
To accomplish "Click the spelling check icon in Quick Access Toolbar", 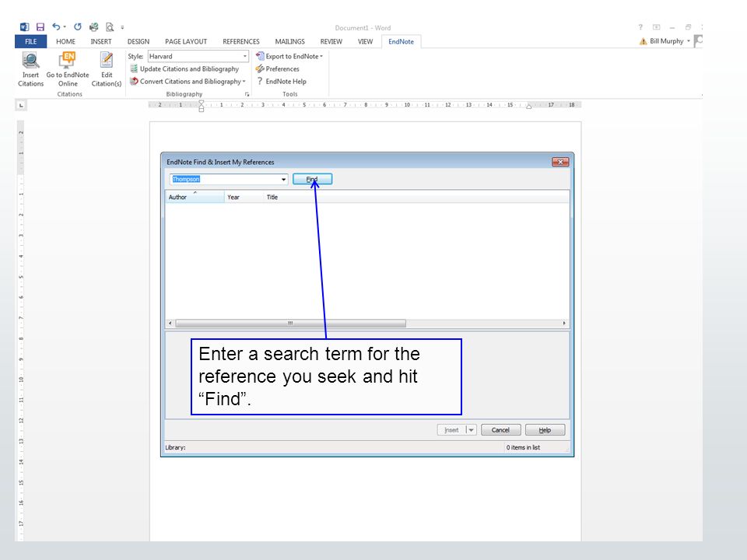I will coord(93,27).
